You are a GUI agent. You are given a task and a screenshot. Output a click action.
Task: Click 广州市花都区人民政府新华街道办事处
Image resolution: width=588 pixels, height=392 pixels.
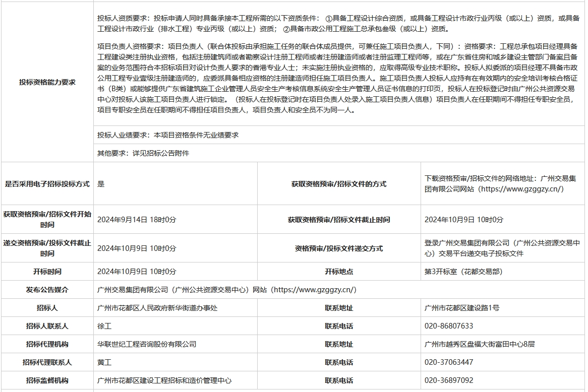click(157, 308)
